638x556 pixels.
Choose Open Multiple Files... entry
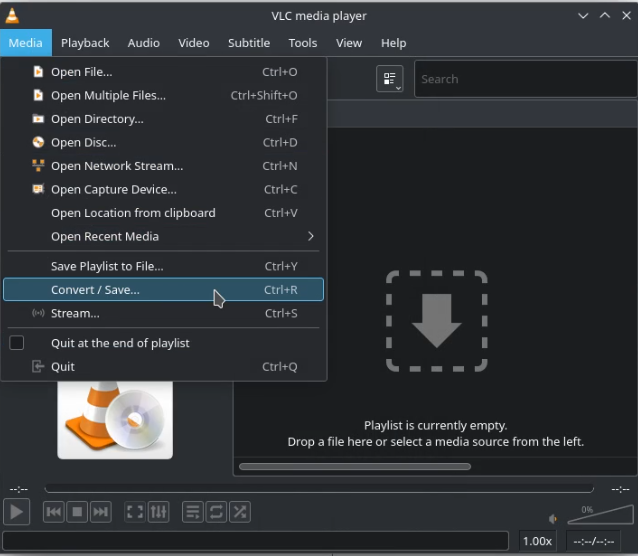coord(163,95)
